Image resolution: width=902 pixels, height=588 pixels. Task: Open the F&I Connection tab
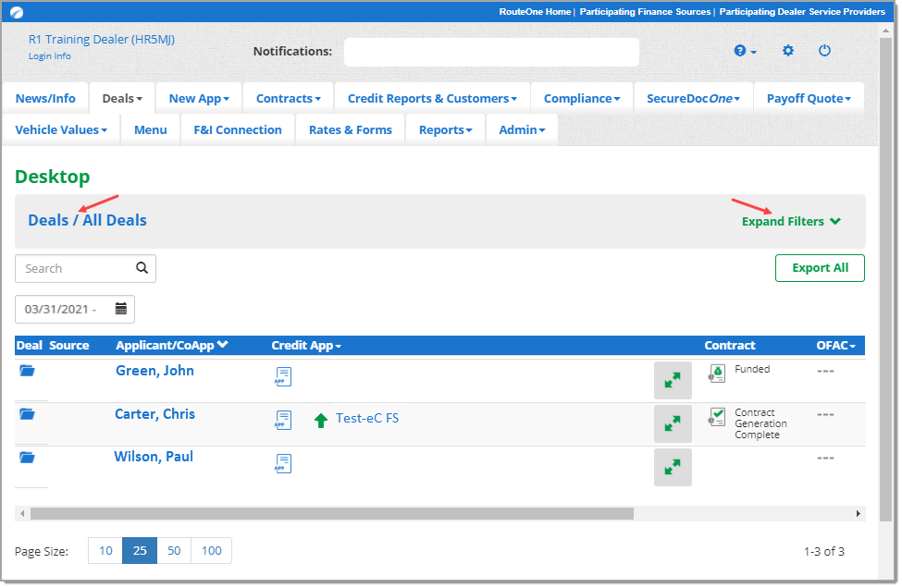[238, 130]
